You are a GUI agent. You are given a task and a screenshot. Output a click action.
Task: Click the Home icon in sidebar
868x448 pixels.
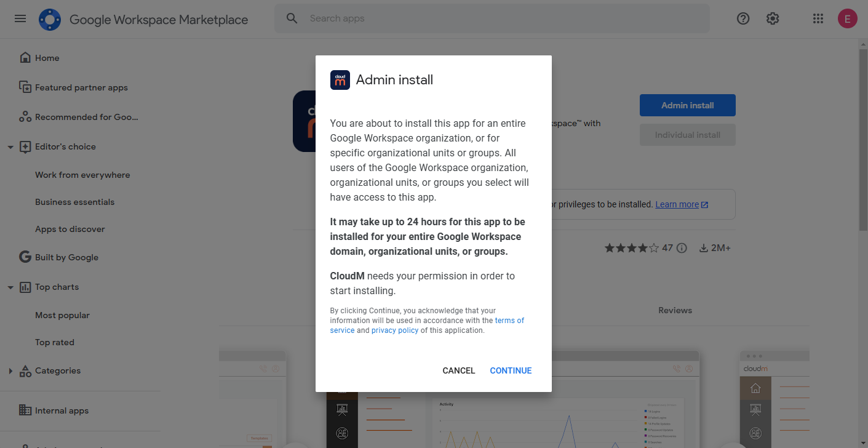point(25,58)
